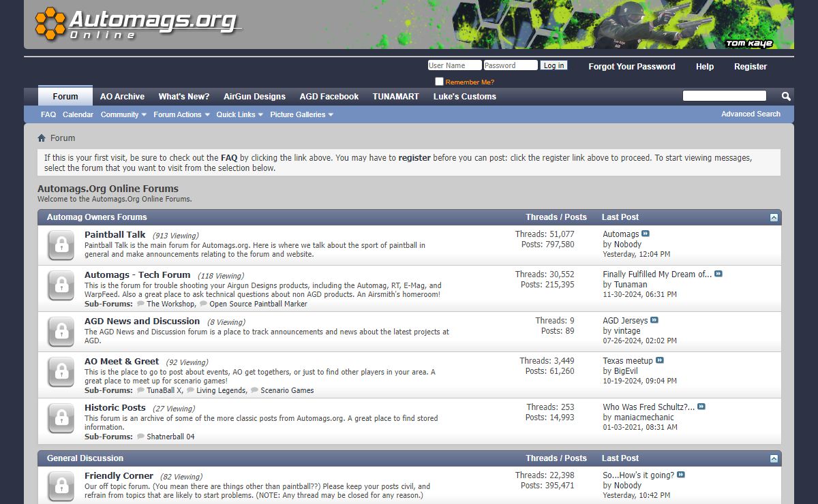The image size is (818, 504).
Task: Click the lock icon for Automags - Tech Forum
Action: [61, 287]
